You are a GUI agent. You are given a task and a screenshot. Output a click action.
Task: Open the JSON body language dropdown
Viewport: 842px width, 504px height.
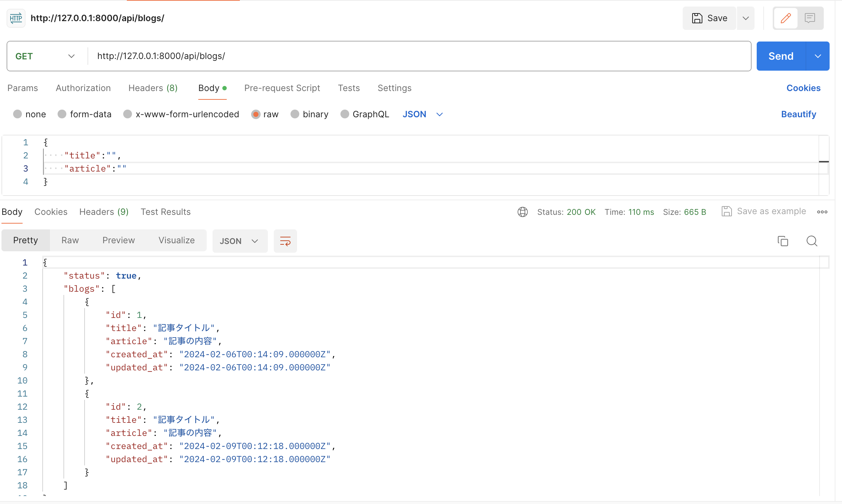tap(422, 114)
